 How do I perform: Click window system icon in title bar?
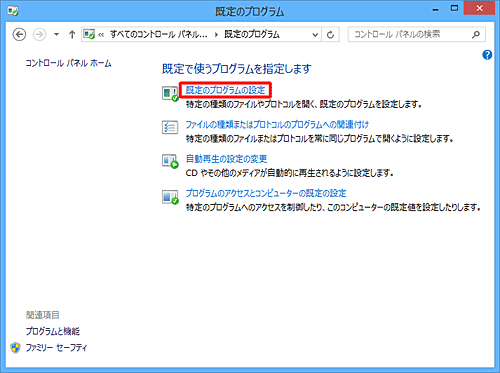tap(13, 11)
